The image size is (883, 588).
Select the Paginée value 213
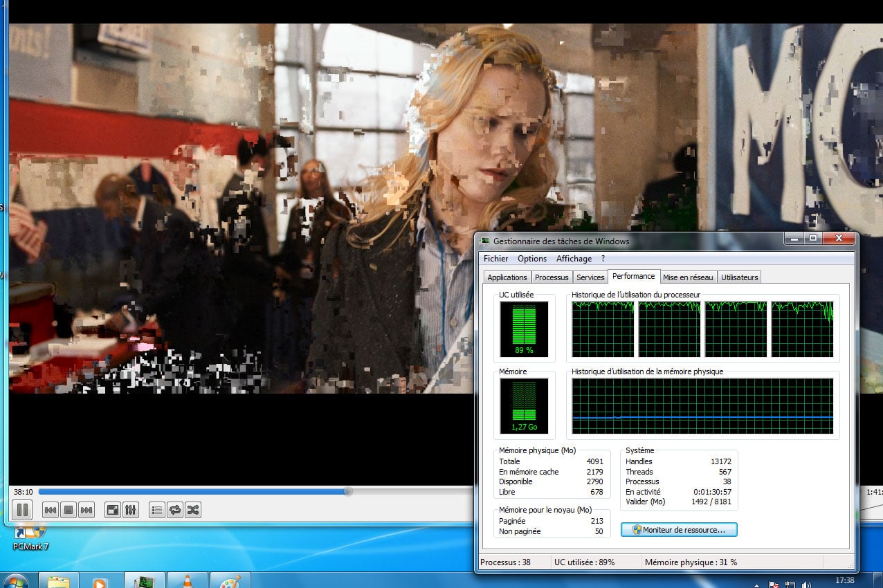[x=597, y=521]
